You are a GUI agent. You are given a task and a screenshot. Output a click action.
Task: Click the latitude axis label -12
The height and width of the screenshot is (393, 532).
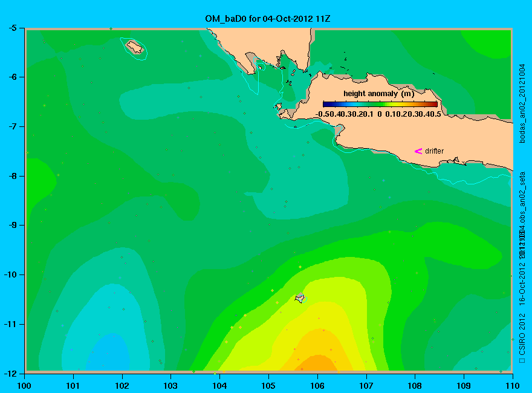[x=10, y=373]
